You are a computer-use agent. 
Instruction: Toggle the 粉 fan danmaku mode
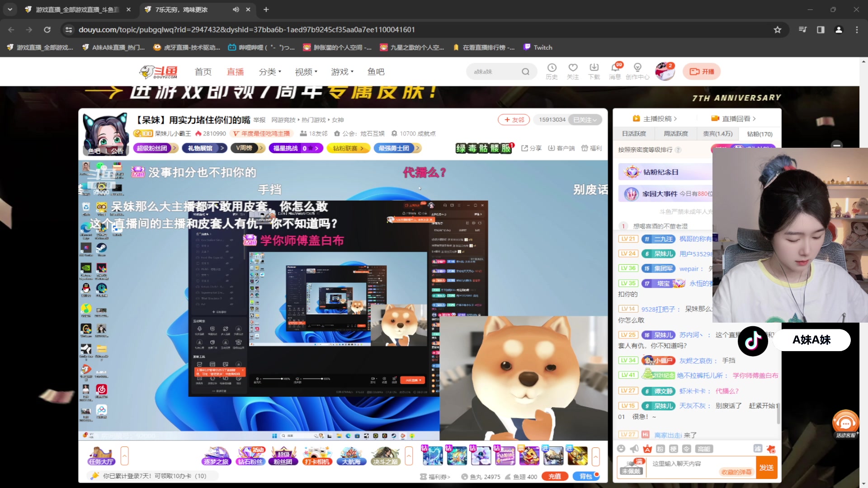point(660,448)
